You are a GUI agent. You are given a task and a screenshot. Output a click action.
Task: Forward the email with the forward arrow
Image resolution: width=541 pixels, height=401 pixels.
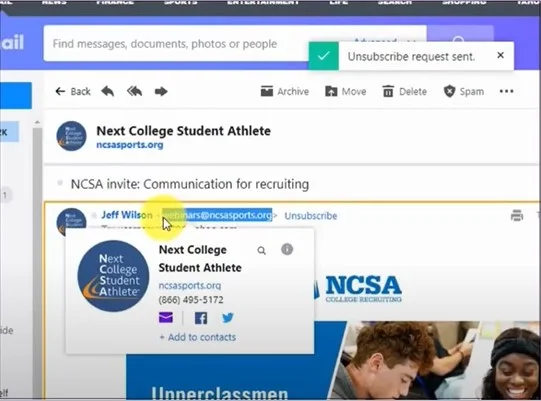tap(161, 91)
